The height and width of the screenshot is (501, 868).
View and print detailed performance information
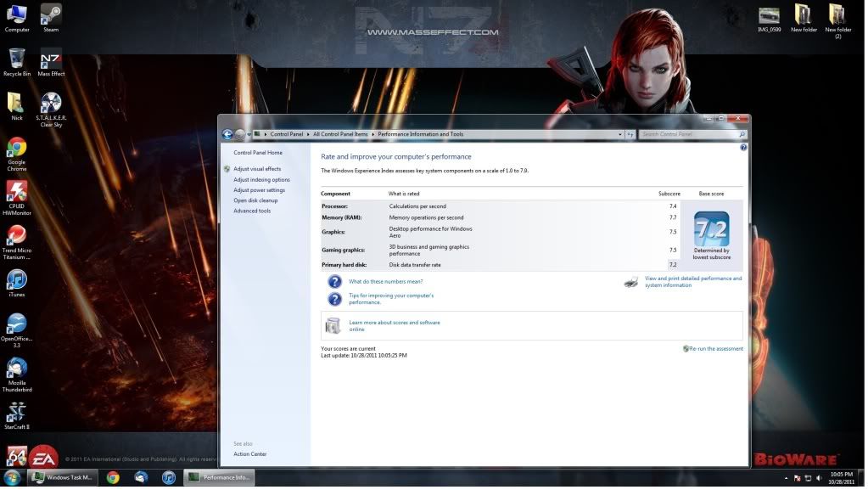693,282
